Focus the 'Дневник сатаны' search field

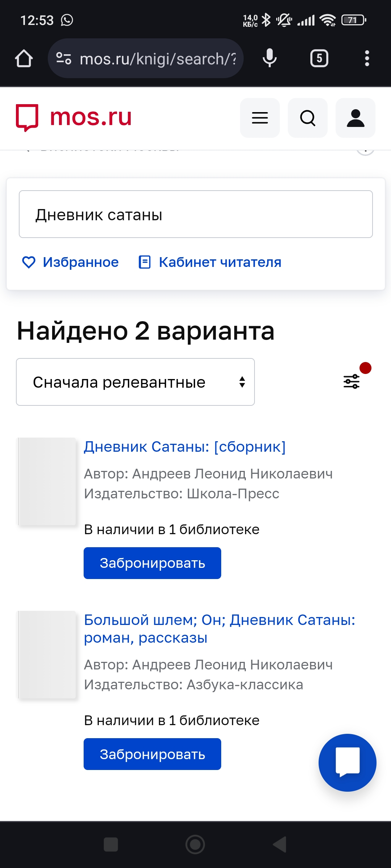pos(196,214)
